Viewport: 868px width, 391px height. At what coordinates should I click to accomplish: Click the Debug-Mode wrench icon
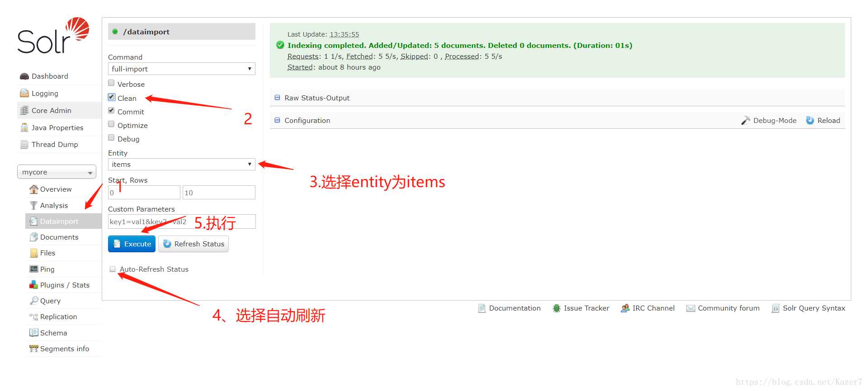(x=745, y=120)
